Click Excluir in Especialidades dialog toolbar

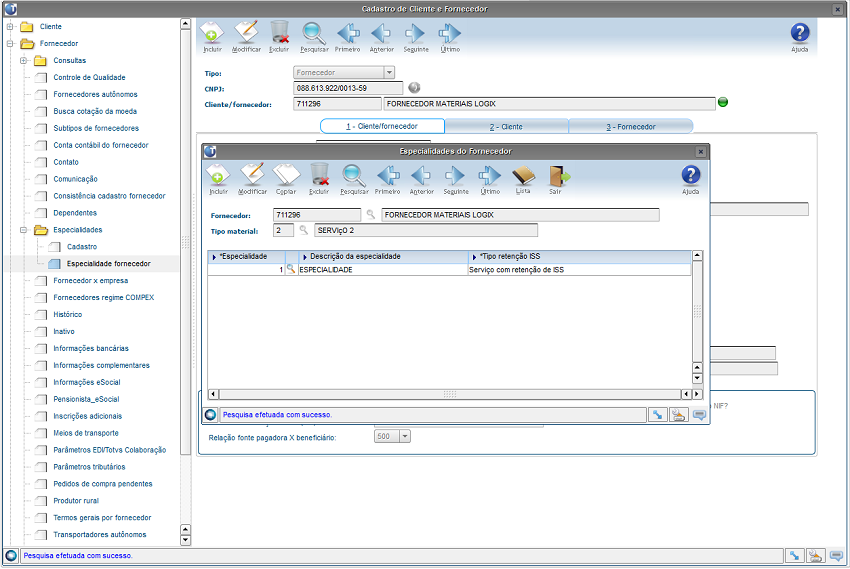click(319, 179)
